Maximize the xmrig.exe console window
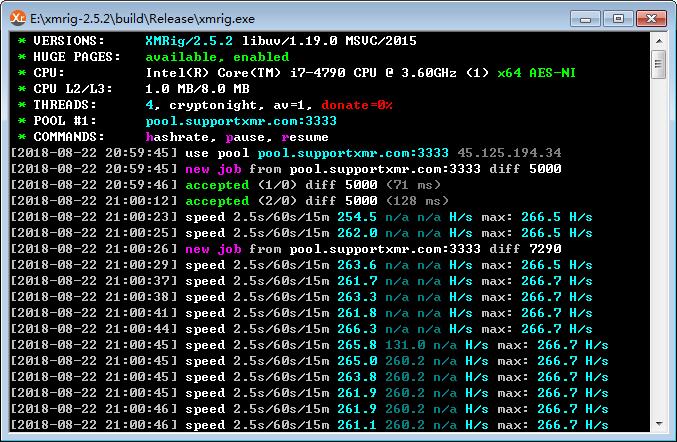This screenshot has width=677, height=442. 618,19
